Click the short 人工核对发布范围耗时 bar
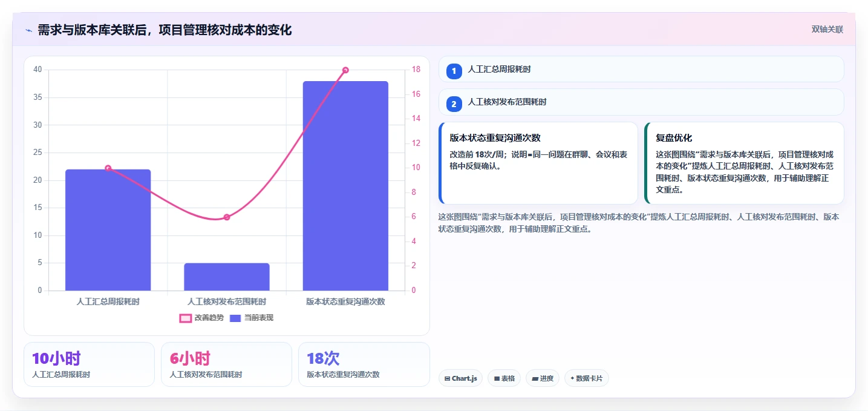 [x=227, y=277]
